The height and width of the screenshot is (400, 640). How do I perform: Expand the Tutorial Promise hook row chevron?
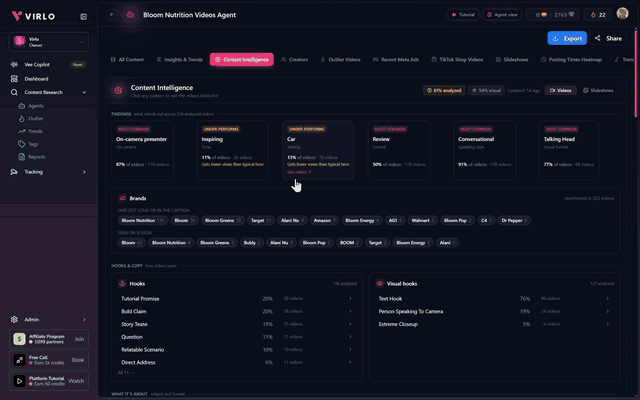pyautogui.click(x=350, y=299)
